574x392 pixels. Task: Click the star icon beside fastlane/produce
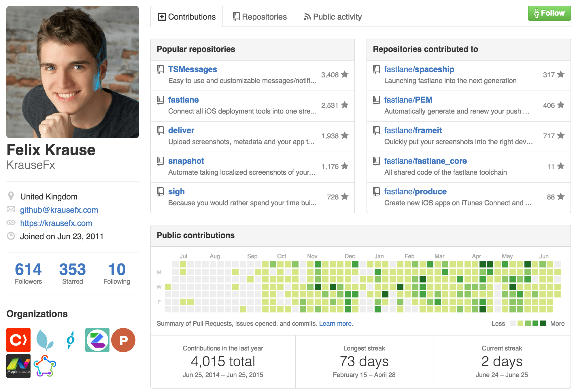(561, 197)
